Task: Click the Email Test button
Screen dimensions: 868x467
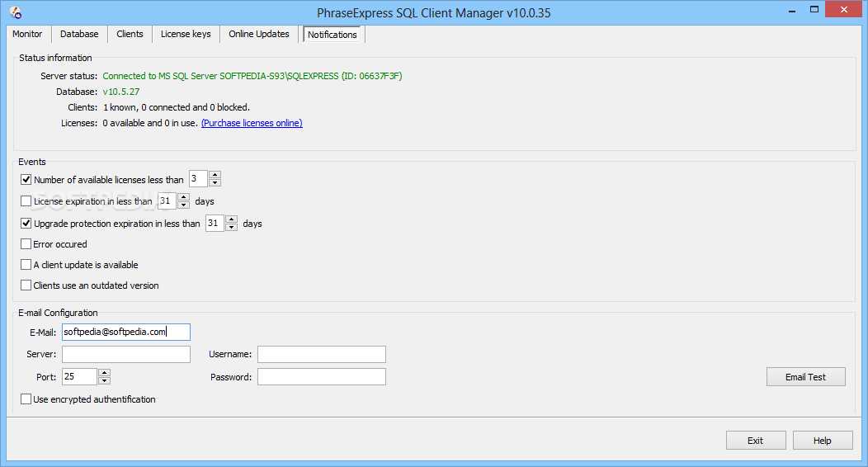Action: tap(806, 377)
